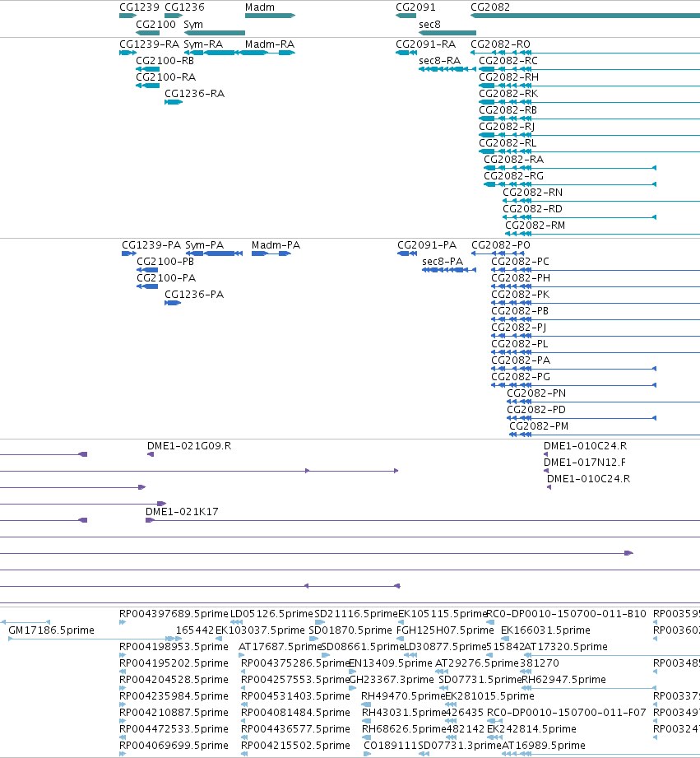Open transcript CG2091-RA
The image size is (700, 758).
425,44
